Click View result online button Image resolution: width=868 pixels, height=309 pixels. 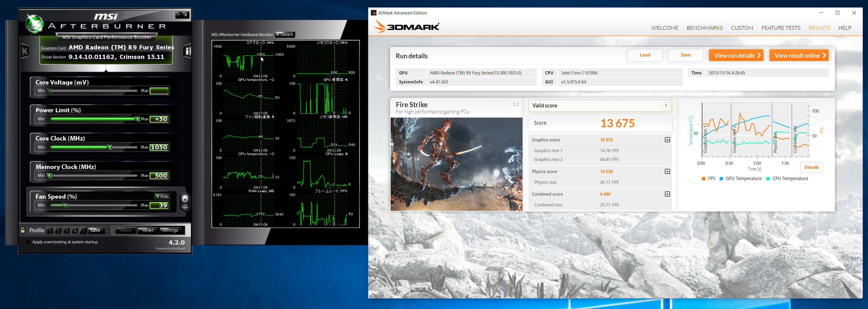799,55
